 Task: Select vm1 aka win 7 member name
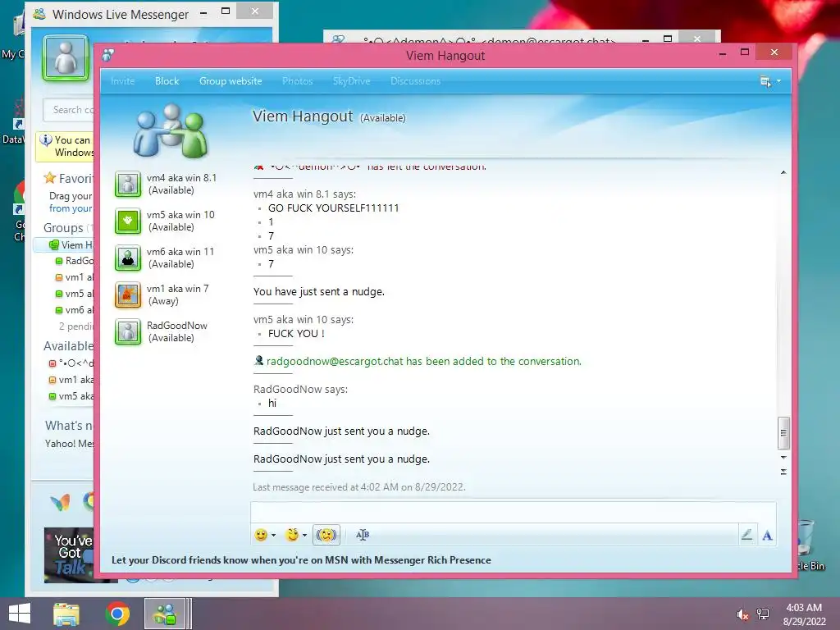pyautogui.click(x=178, y=289)
